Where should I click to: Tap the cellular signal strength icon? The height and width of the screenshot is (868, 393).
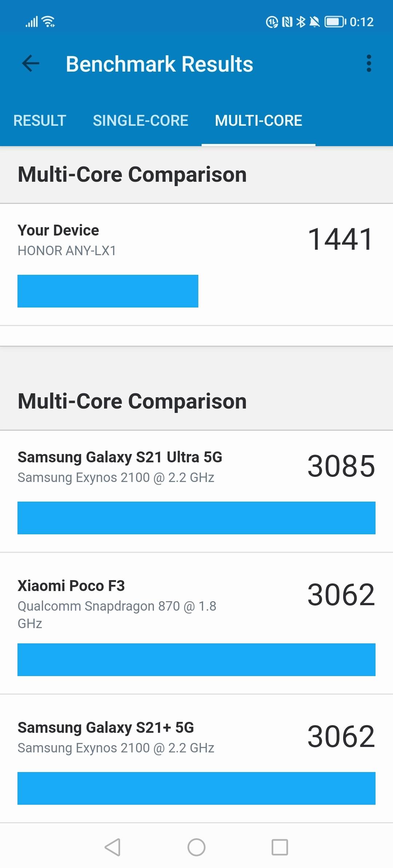(32, 22)
